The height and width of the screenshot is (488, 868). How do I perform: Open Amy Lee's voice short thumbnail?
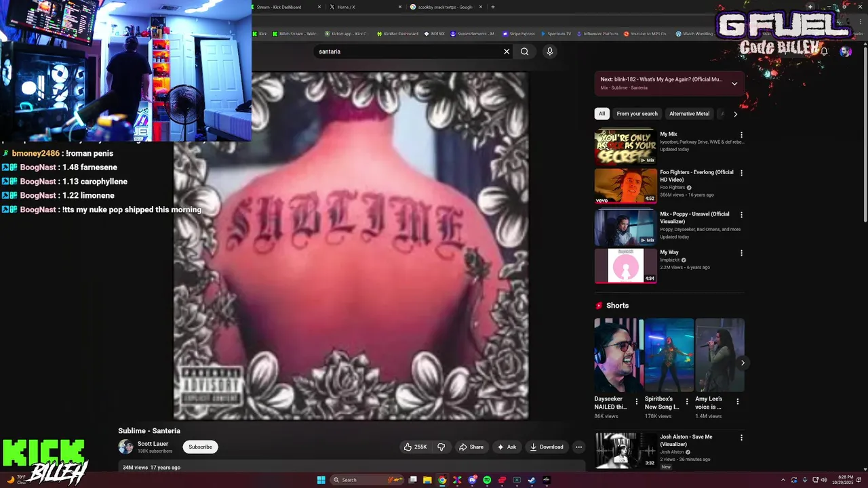point(719,355)
